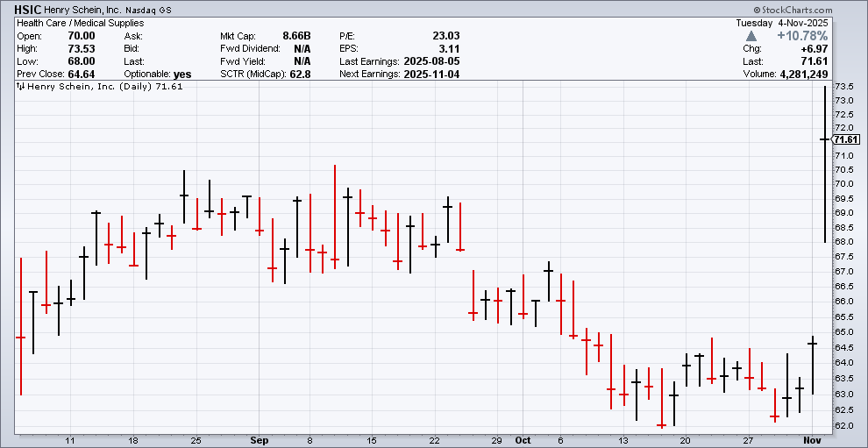This screenshot has height=448, width=868.
Task: Click the bar-type icon beside chart legend
Action: coord(20,87)
